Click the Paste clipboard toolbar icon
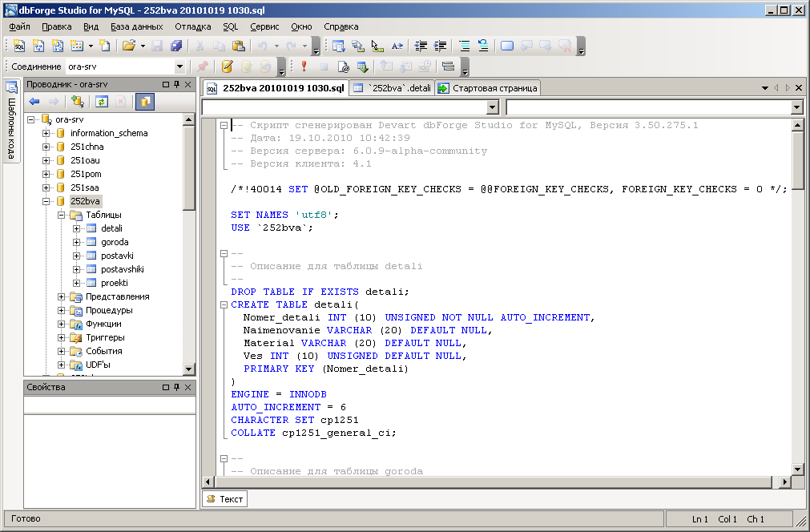 [x=238, y=46]
